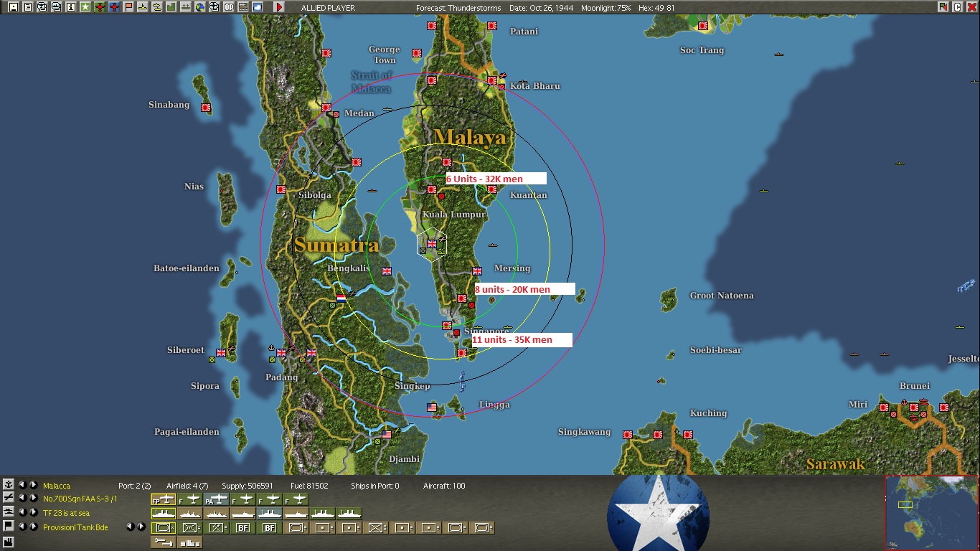The image size is (980, 551).
Task: Select the Malacca base hex with British flag
Action: click(x=431, y=244)
